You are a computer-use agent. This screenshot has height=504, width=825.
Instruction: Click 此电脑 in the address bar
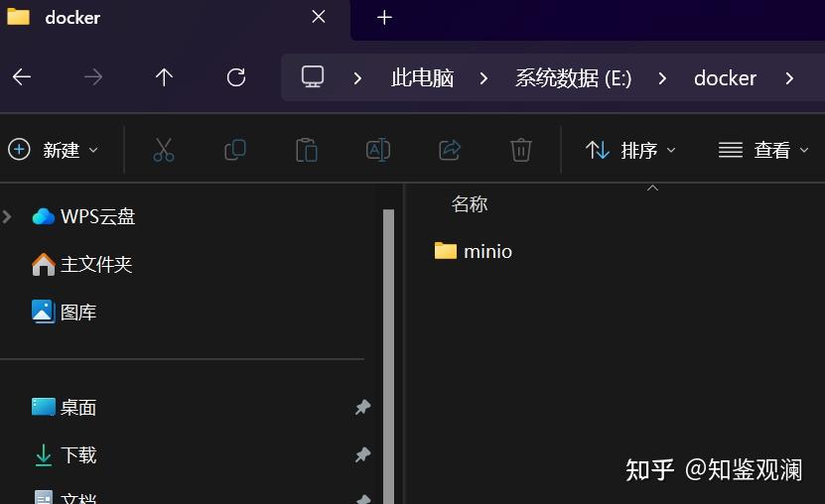click(x=423, y=78)
